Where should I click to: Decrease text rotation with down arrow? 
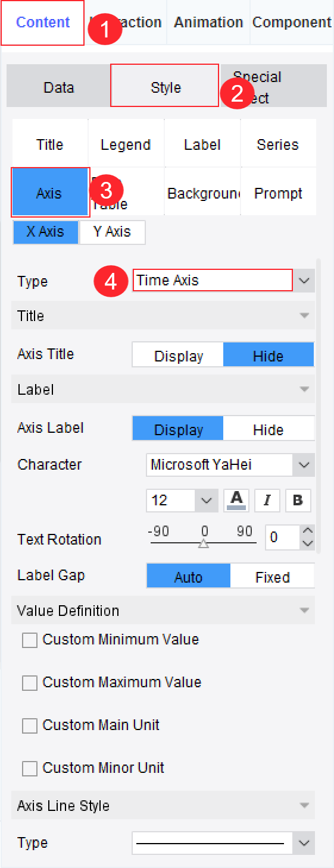tap(307, 543)
